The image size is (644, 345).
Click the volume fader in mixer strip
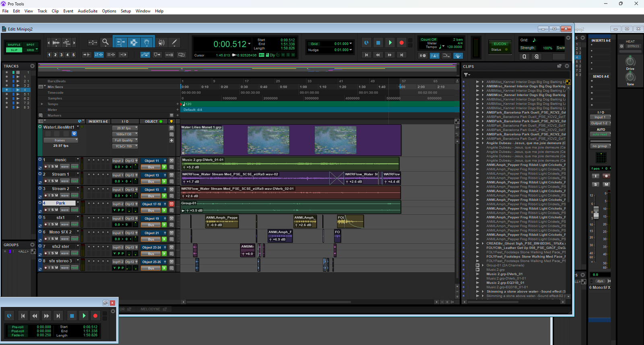(596, 213)
